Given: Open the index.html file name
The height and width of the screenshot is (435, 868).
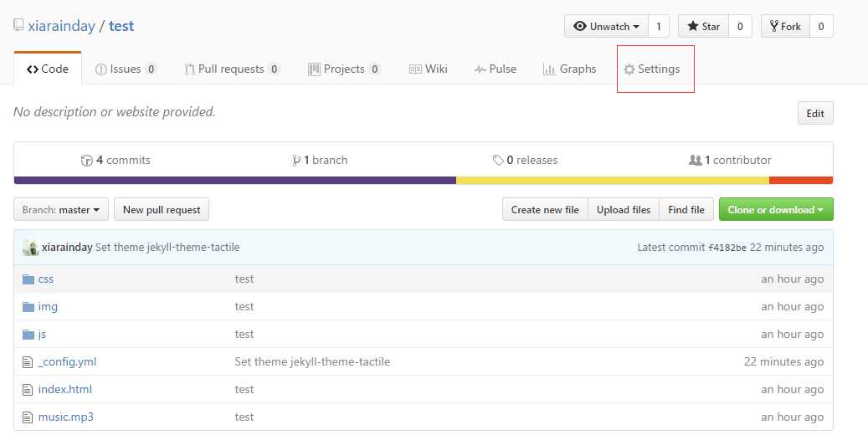Looking at the screenshot, I should pos(64,390).
